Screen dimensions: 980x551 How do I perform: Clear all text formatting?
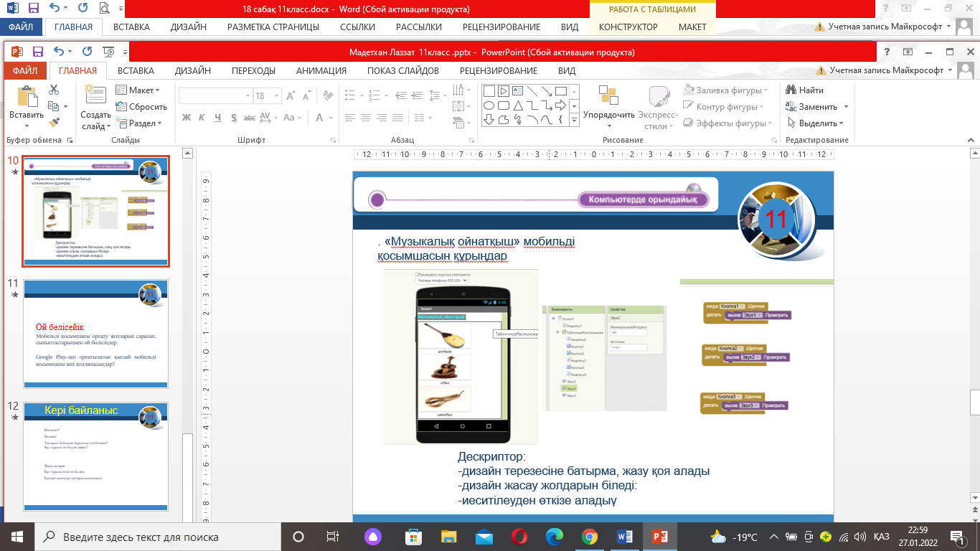(326, 96)
